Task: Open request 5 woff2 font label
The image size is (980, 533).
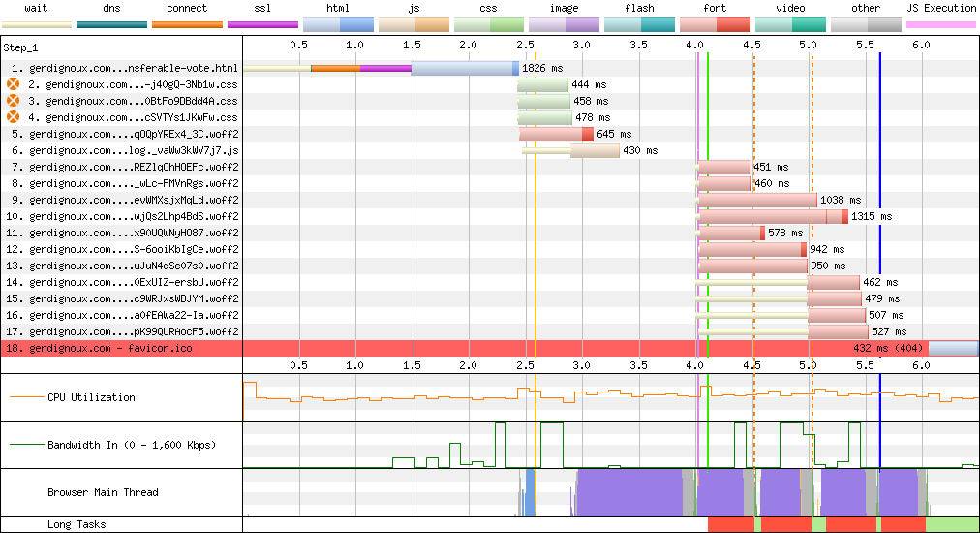Action: pyautogui.click(x=124, y=134)
